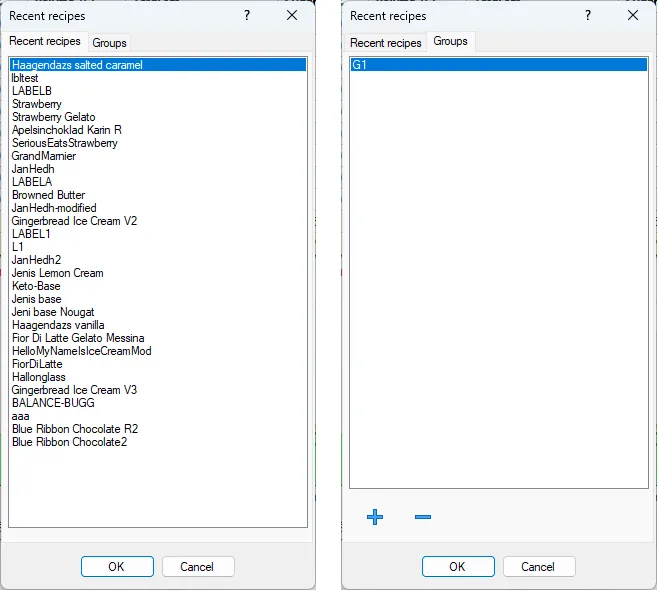Pick the JanHedh-modified recipe

(158, 208)
